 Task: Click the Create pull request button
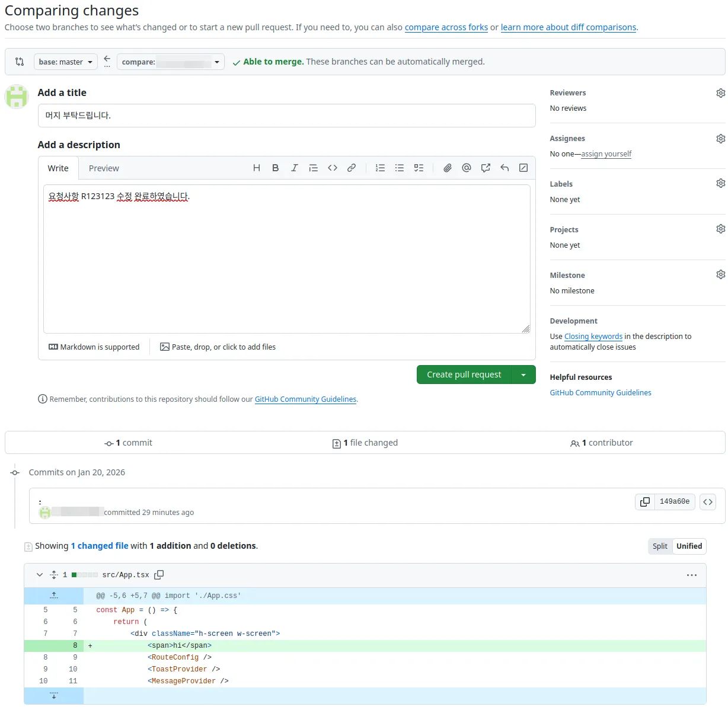(x=464, y=375)
